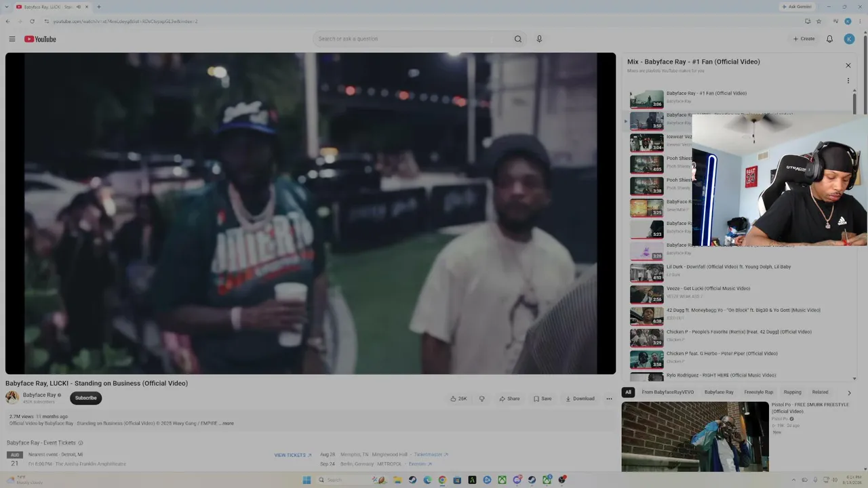Play 42 Dugg "On Block" from the mix

pyautogui.click(x=739, y=315)
